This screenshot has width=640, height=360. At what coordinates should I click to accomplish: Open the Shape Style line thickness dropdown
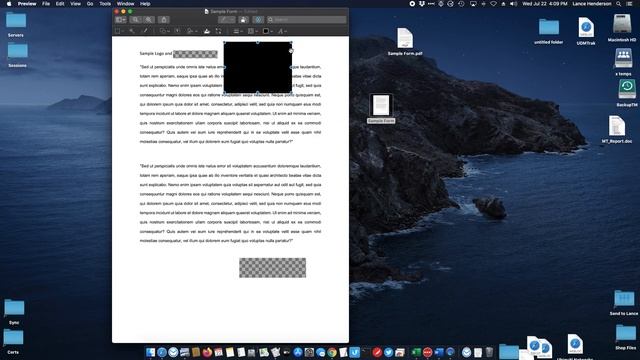coord(238,31)
